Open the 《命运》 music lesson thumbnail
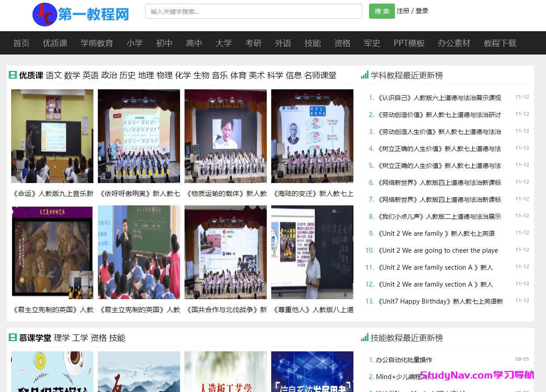Image resolution: width=546 pixels, height=392 pixels. coord(52,136)
